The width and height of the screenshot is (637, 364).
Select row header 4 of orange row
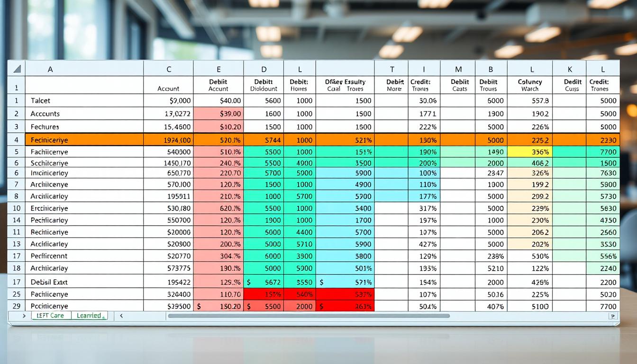17,140
